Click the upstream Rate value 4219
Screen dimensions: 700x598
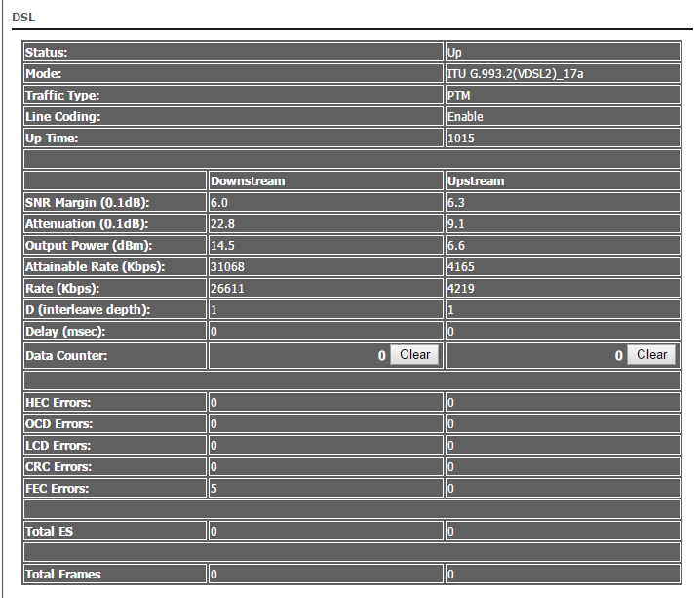tap(461, 289)
